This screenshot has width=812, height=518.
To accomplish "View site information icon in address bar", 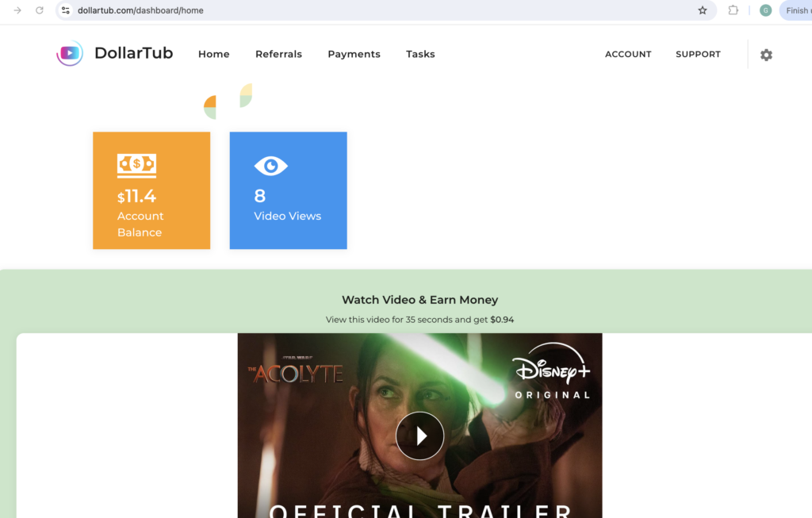I will click(66, 10).
